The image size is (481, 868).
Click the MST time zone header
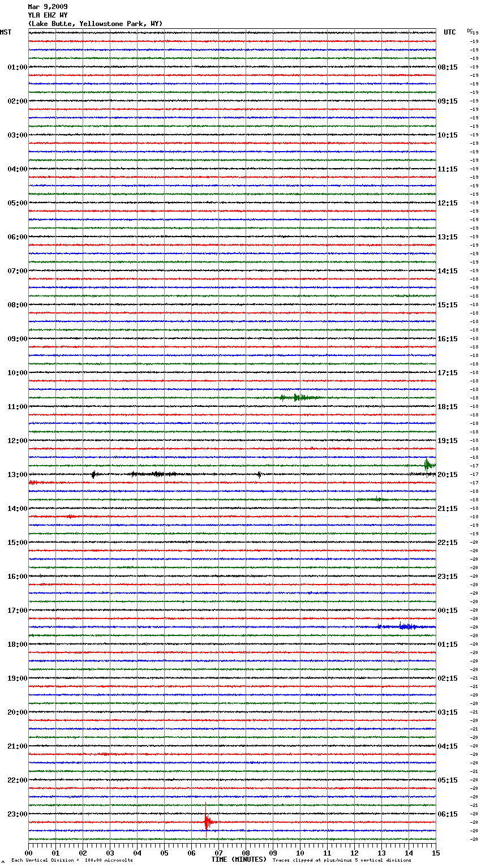coord(6,32)
